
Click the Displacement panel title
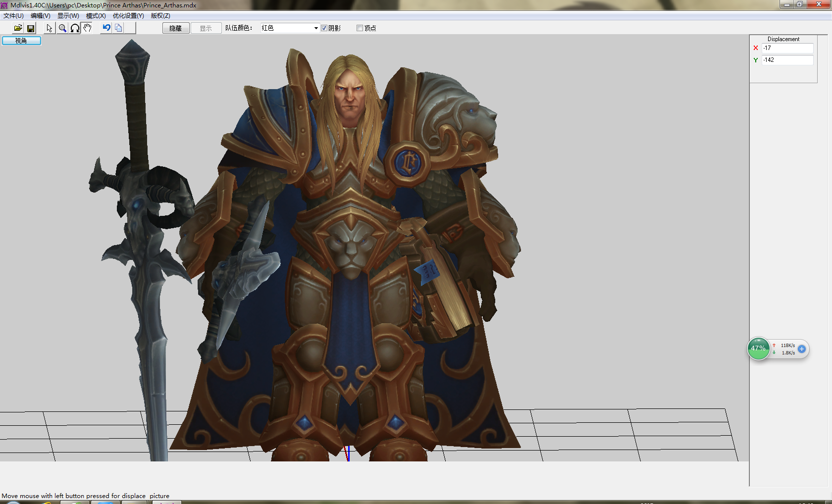tap(783, 39)
